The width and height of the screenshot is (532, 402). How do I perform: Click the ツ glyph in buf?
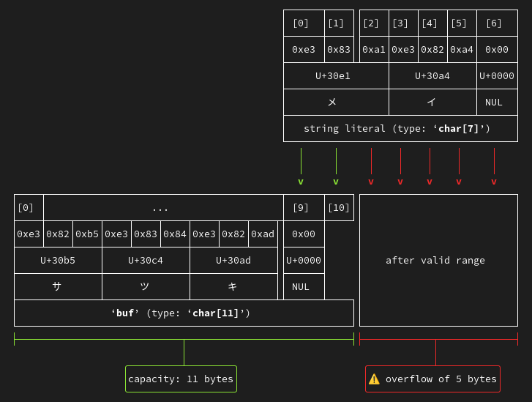click(x=146, y=287)
